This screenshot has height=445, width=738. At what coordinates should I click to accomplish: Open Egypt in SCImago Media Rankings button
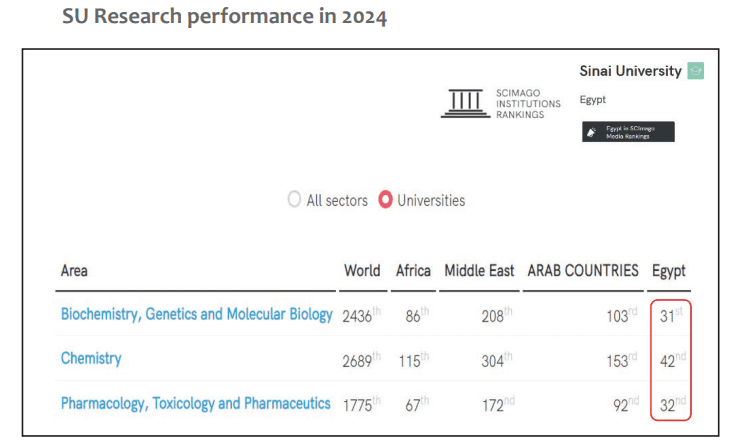click(628, 132)
